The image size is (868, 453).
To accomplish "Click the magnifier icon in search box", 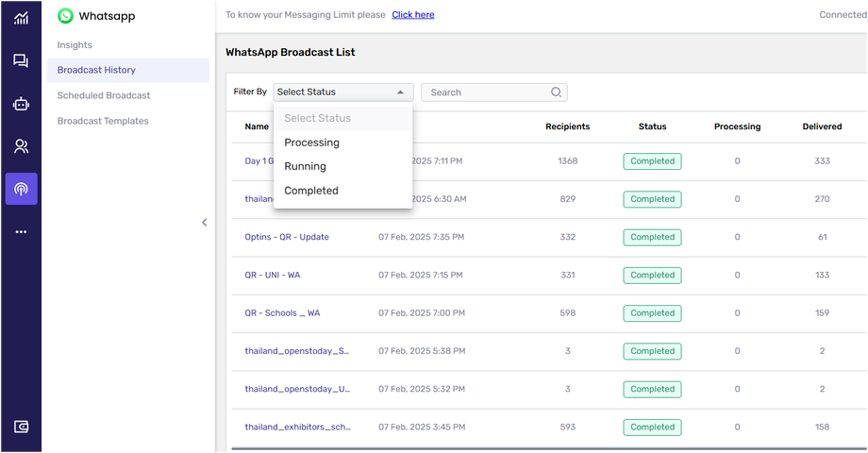I will (x=556, y=92).
